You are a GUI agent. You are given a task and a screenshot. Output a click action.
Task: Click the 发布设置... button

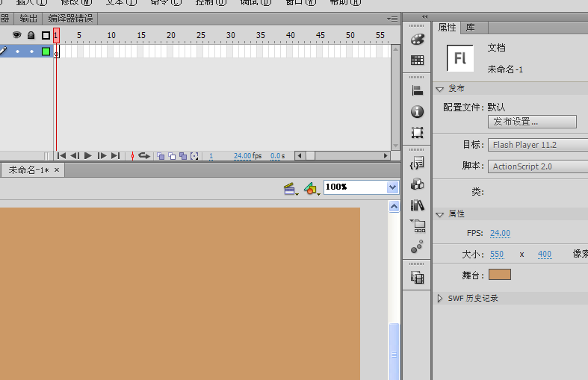pyautogui.click(x=532, y=122)
